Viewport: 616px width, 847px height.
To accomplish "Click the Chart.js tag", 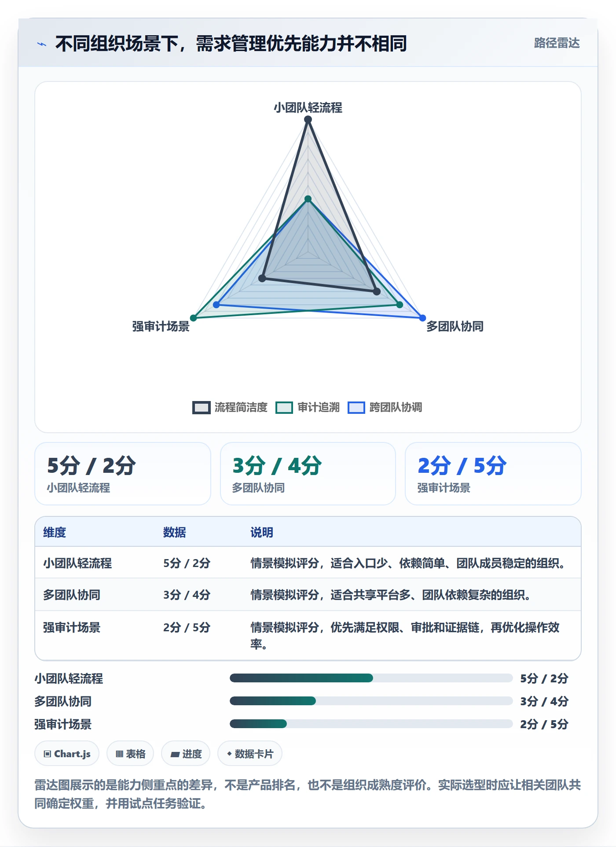I will (67, 754).
